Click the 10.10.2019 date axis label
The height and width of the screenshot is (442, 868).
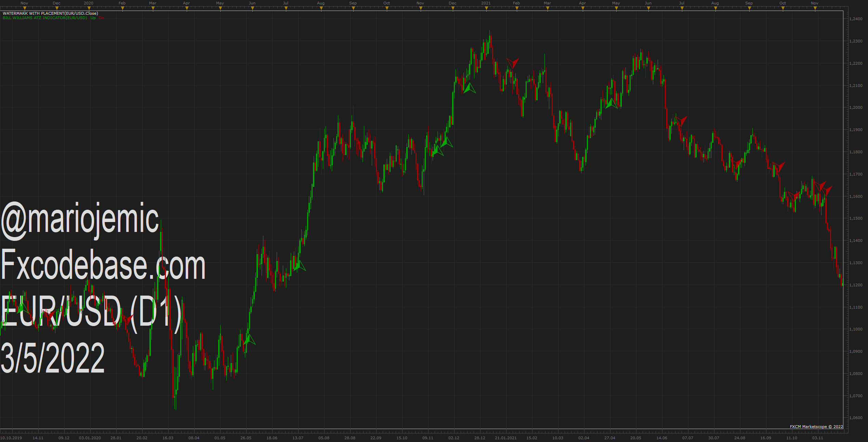tap(11, 438)
